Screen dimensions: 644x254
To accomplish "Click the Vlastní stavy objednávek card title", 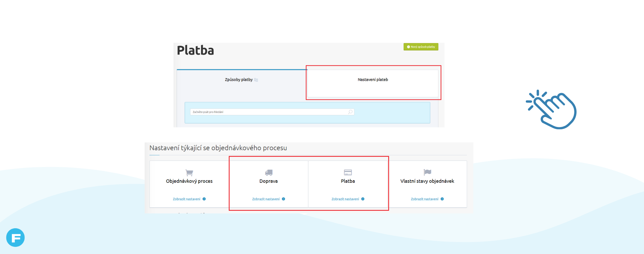I will pyautogui.click(x=427, y=181).
